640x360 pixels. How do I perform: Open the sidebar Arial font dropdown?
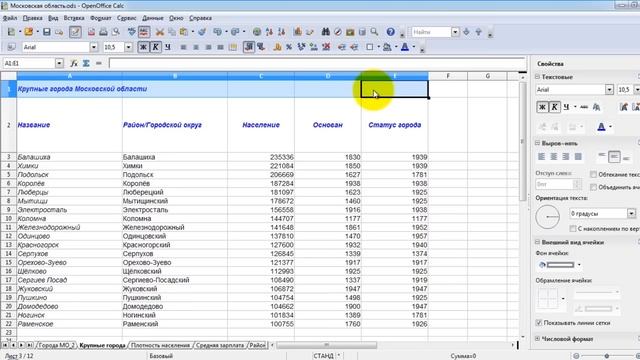point(609,90)
